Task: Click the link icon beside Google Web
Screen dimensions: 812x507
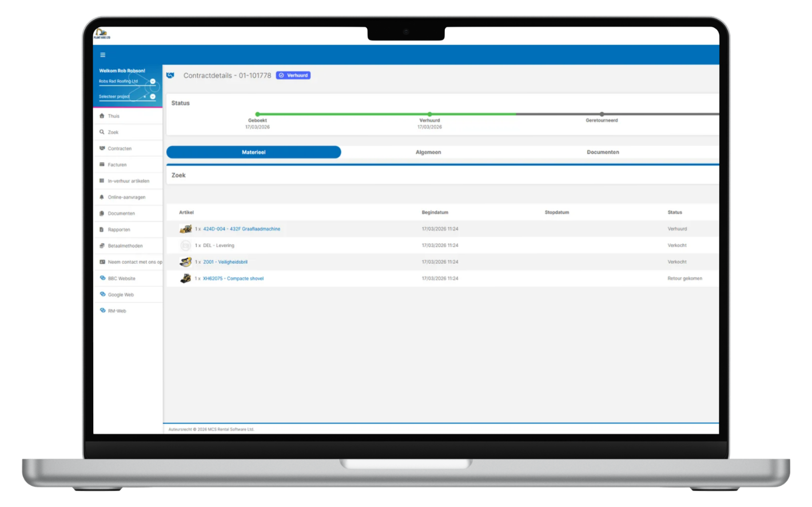Action: tap(102, 294)
